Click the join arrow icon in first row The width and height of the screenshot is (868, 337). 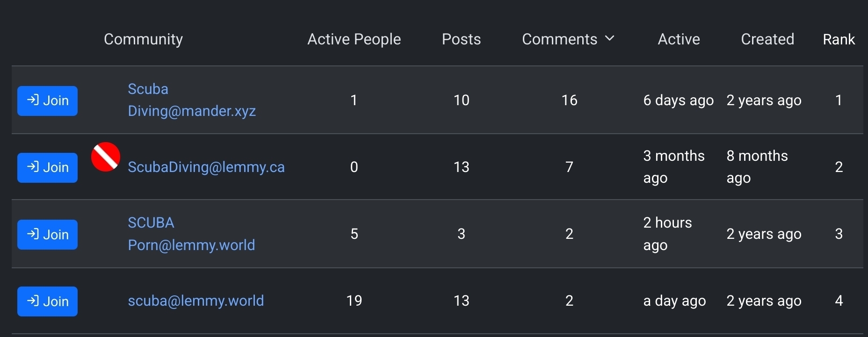coord(33,100)
